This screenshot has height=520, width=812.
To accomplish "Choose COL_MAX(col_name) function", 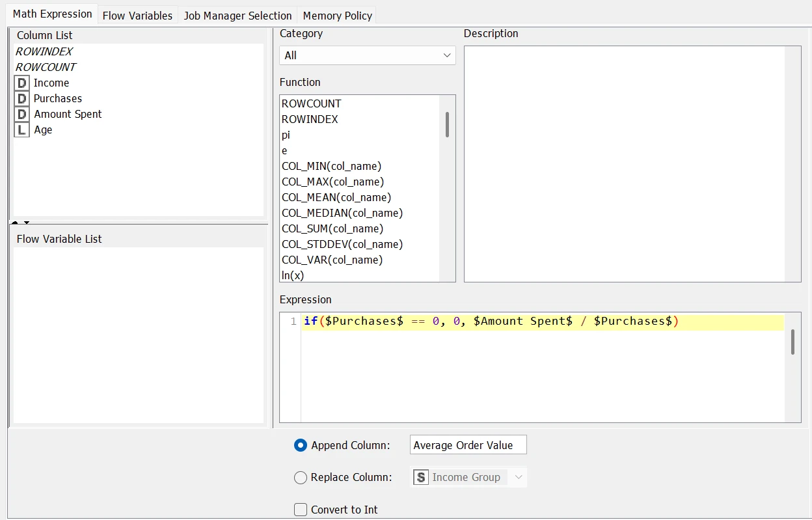I will tap(332, 182).
